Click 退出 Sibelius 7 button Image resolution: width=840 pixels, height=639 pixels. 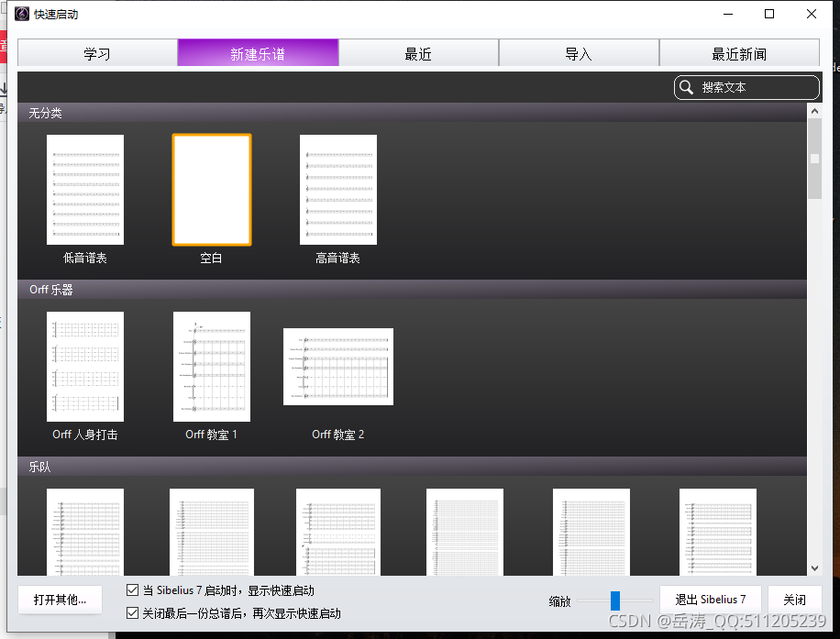click(x=711, y=600)
